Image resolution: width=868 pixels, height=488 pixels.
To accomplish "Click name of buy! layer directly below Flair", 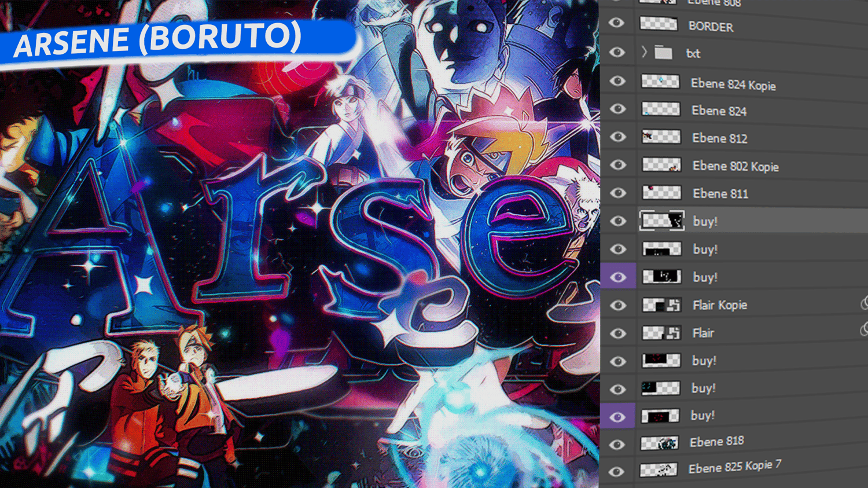I will click(x=704, y=361).
